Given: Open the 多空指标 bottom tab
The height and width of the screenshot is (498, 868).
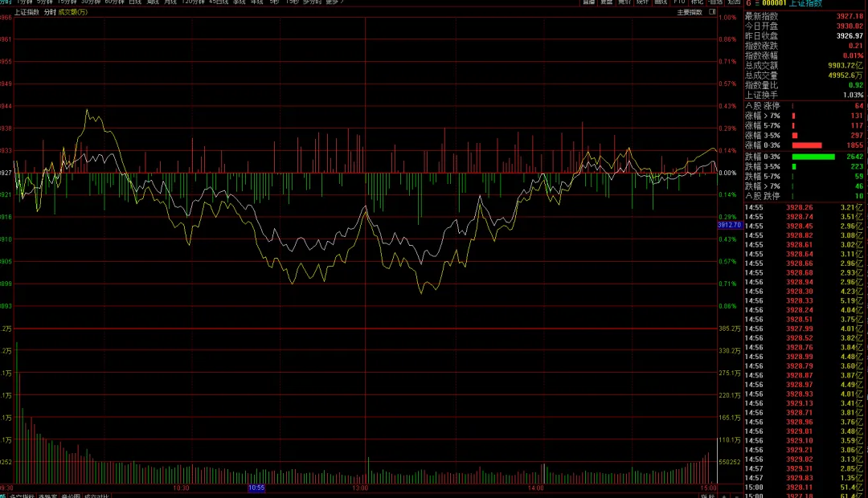Looking at the screenshot, I should (x=22, y=496).
